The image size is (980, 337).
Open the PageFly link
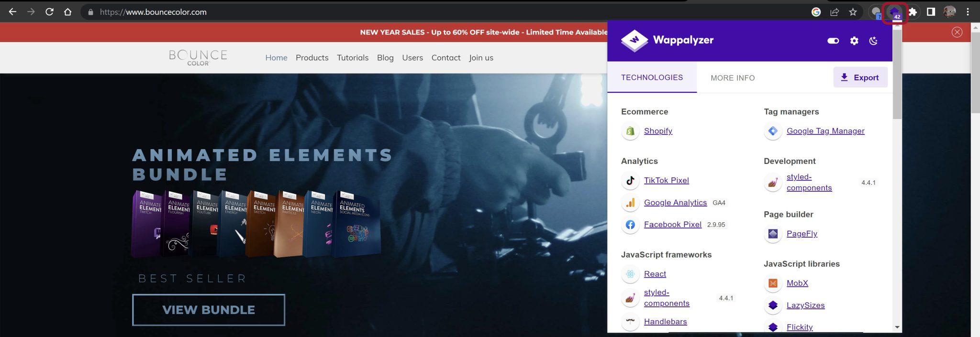pyautogui.click(x=802, y=234)
